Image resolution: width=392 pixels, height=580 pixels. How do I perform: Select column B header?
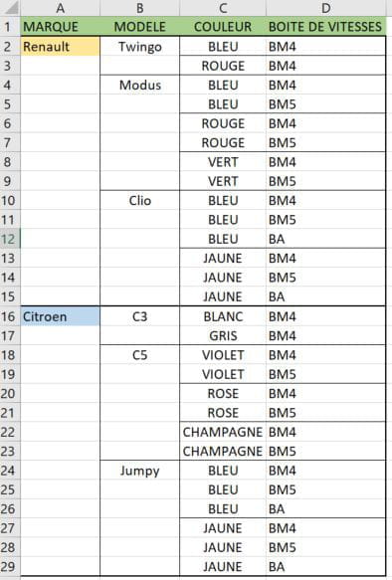click(140, 8)
